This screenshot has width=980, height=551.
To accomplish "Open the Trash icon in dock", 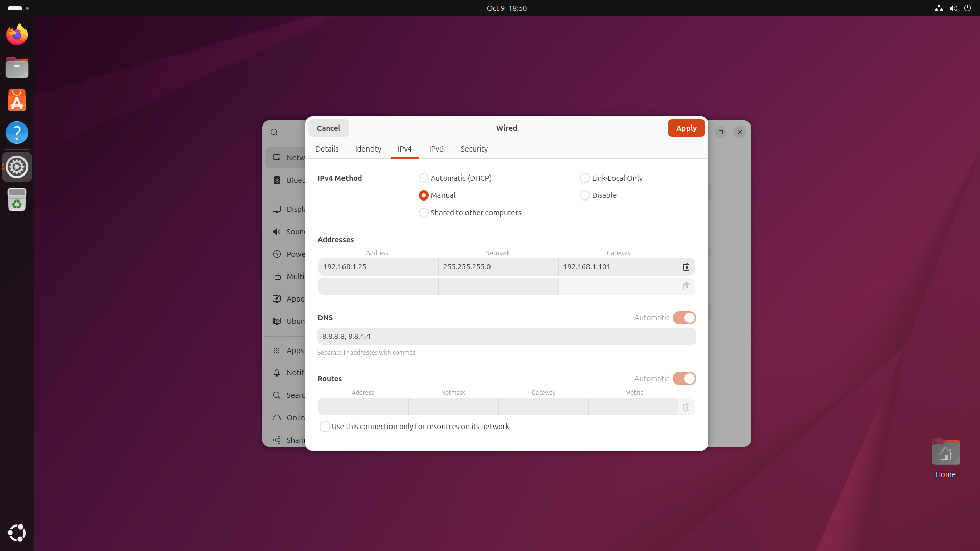I will (x=17, y=199).
